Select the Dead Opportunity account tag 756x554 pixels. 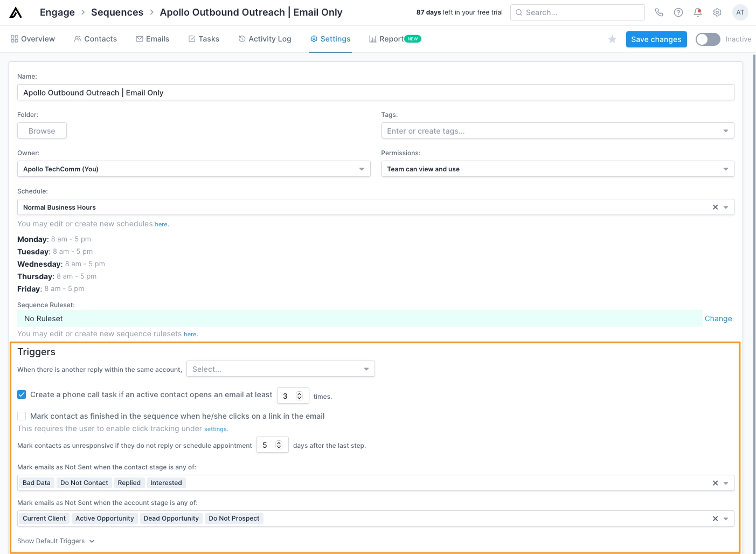pyautogui.click(x=171, y=518)
